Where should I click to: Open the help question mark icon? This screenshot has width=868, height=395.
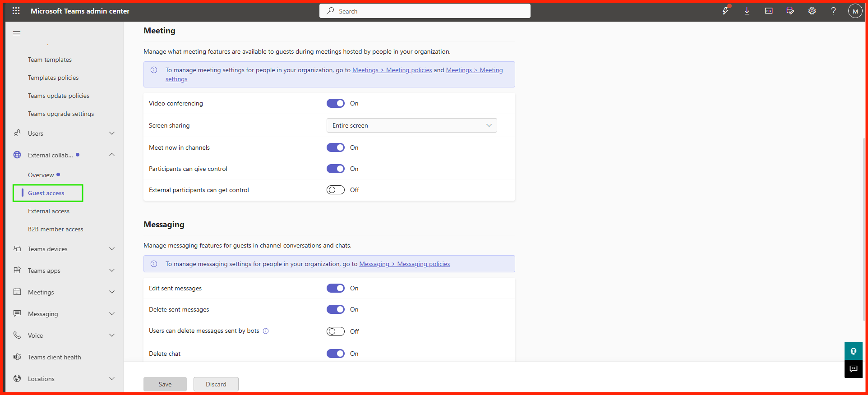834,11
